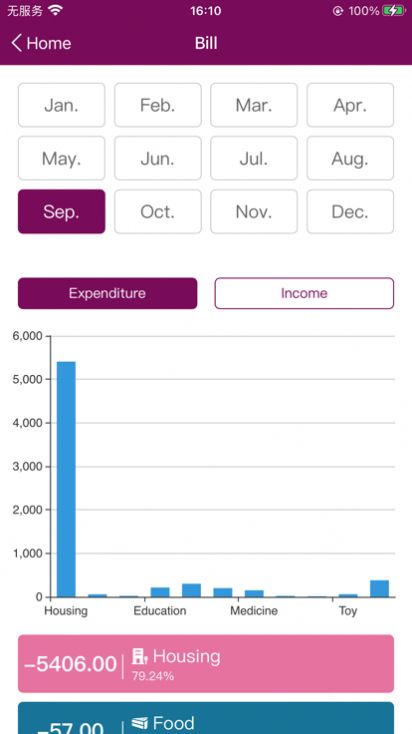412x734 pixels.
Task: Switch to Expenditure view
Action: (x=108, y=294)
